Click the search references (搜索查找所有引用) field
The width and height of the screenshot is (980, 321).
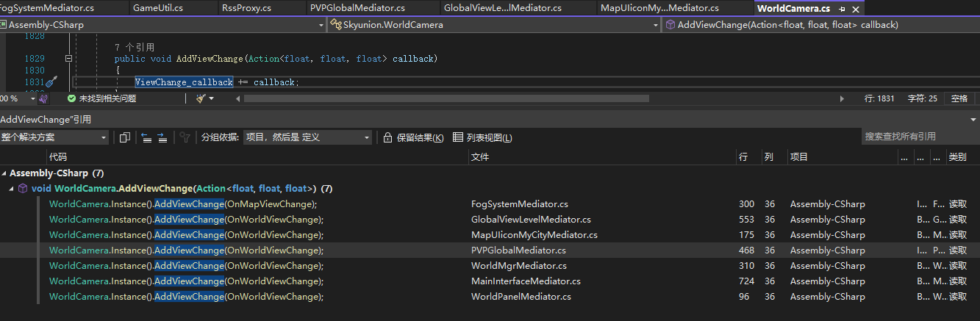(x=919, y=137)
